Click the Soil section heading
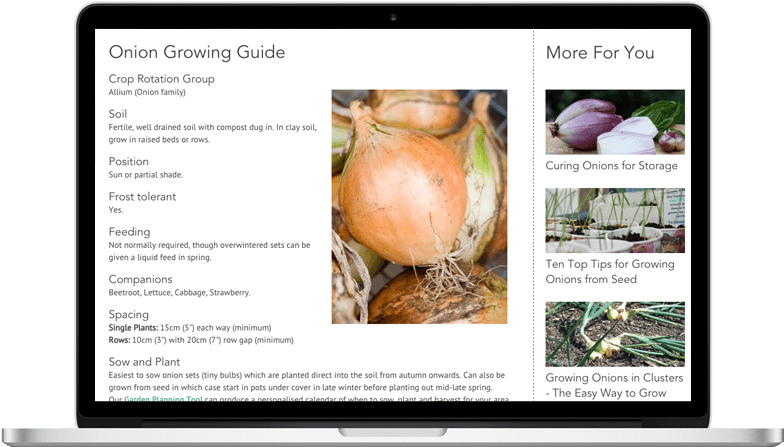 point(118,114)
